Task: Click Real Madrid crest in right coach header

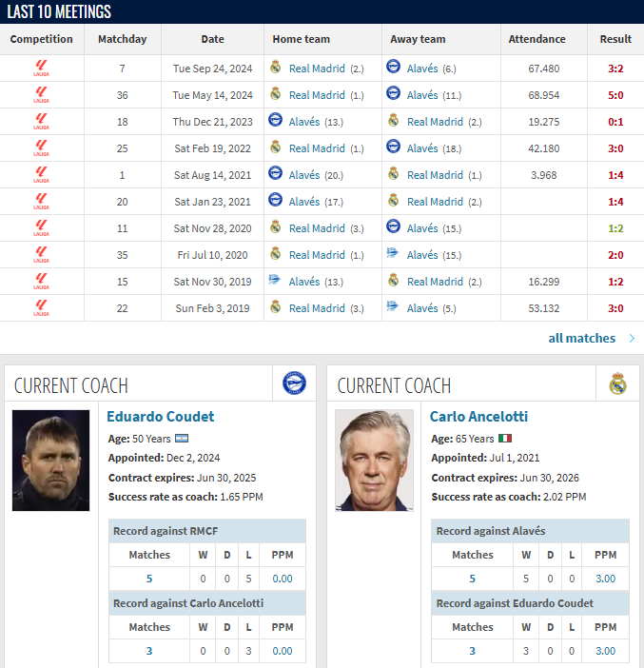Action: point(617,383)
